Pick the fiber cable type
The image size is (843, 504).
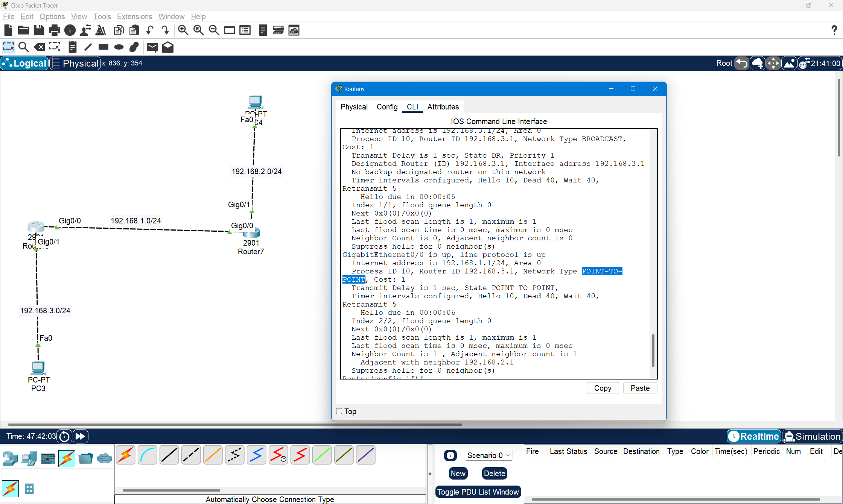213,455
